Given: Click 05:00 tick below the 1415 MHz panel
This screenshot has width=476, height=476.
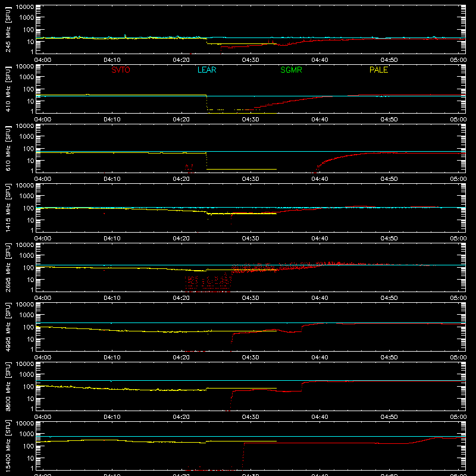Looking at the screenshot, I should coord(458,239).
